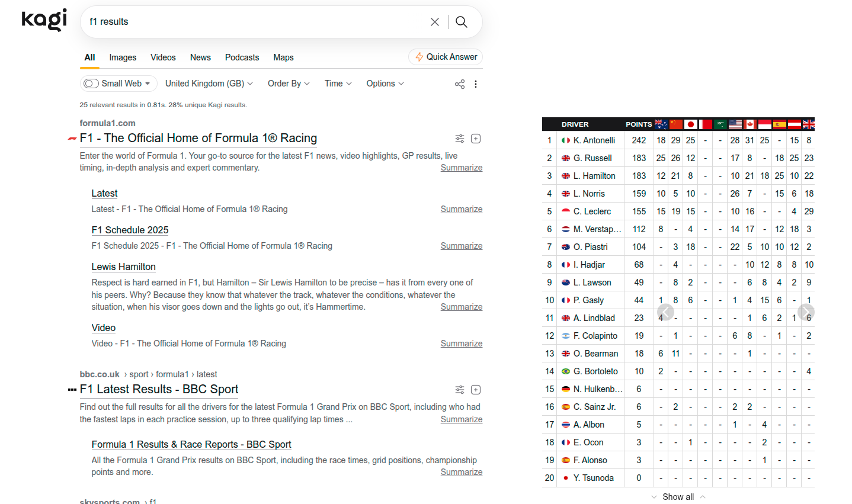Select the USA flag race column
Image resolution: width=852 pixels, height=504 pixels.
click(735, 124)
